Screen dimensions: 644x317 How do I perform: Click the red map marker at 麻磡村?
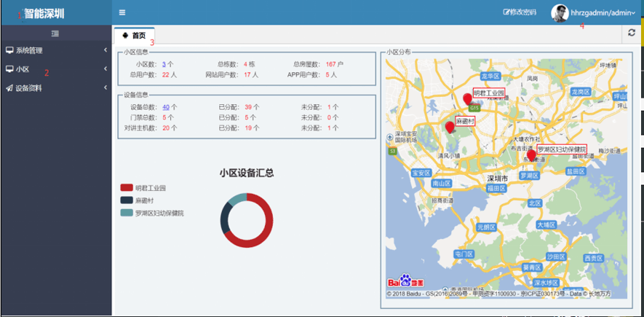coord(450,127)
